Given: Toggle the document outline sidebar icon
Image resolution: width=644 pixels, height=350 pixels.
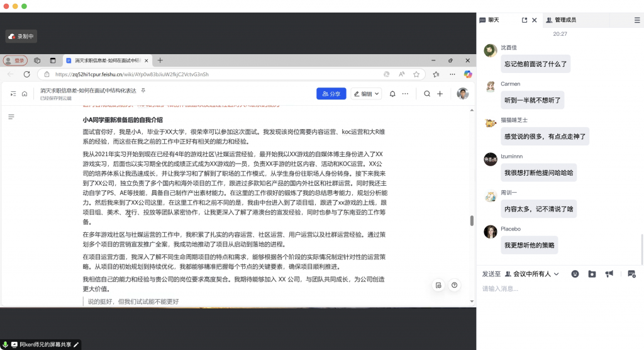Looking at the screenshot, I should tap(11, 117).
